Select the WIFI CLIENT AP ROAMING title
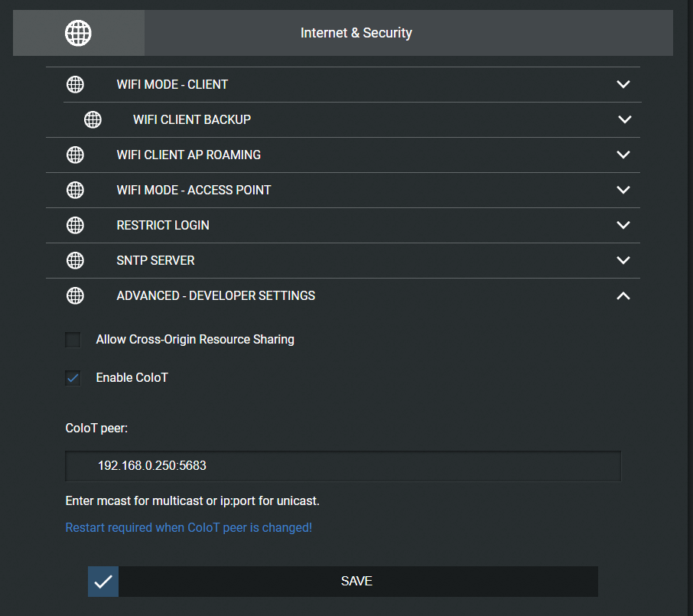 (x=189, y=155)
